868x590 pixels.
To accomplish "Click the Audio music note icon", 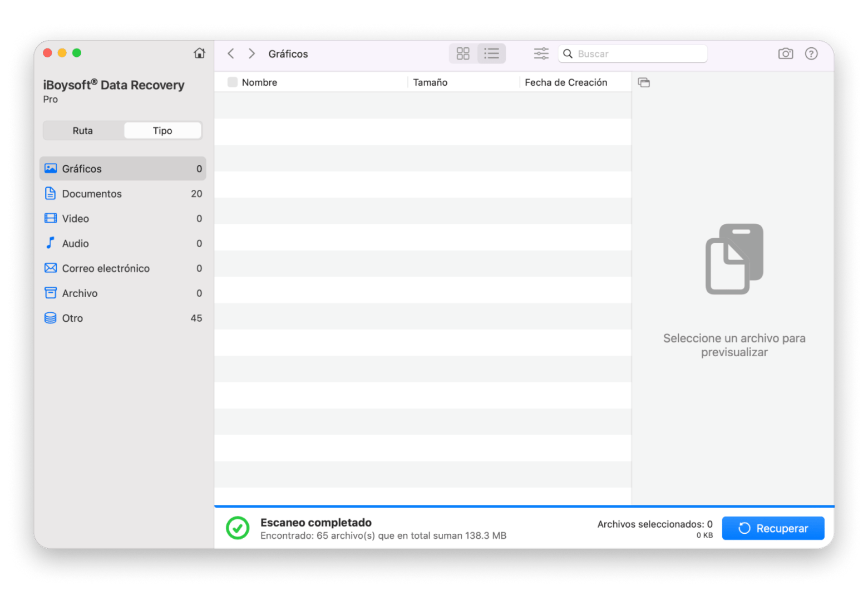I will click(x=50, y=243).
